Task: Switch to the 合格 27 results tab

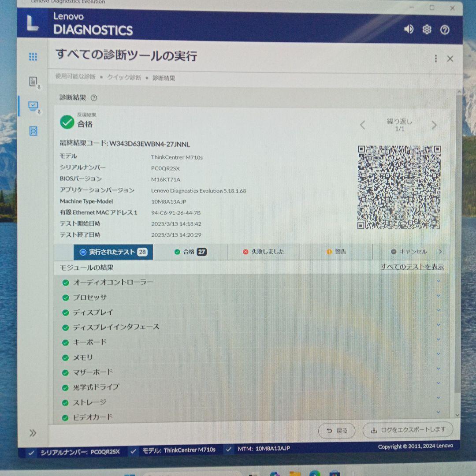Action: pos(190,252)
